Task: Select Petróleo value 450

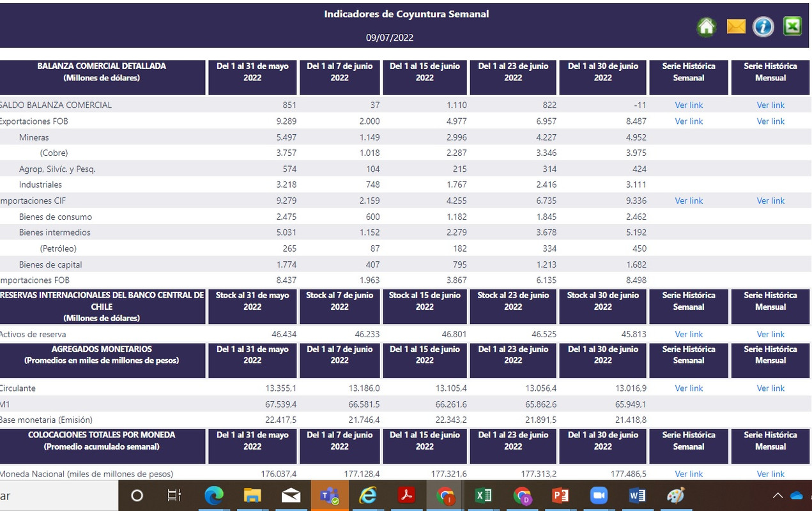Action: [x=639, y=248]
